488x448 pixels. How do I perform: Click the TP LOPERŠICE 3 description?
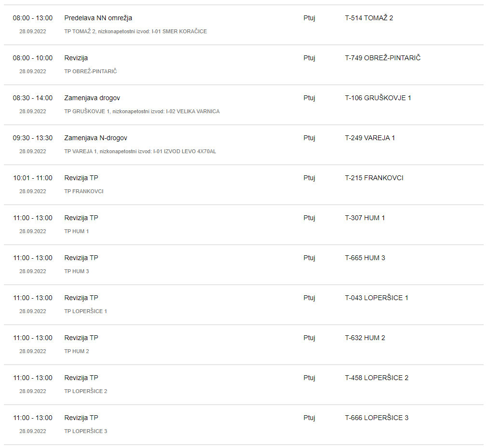tap(85, 431)
